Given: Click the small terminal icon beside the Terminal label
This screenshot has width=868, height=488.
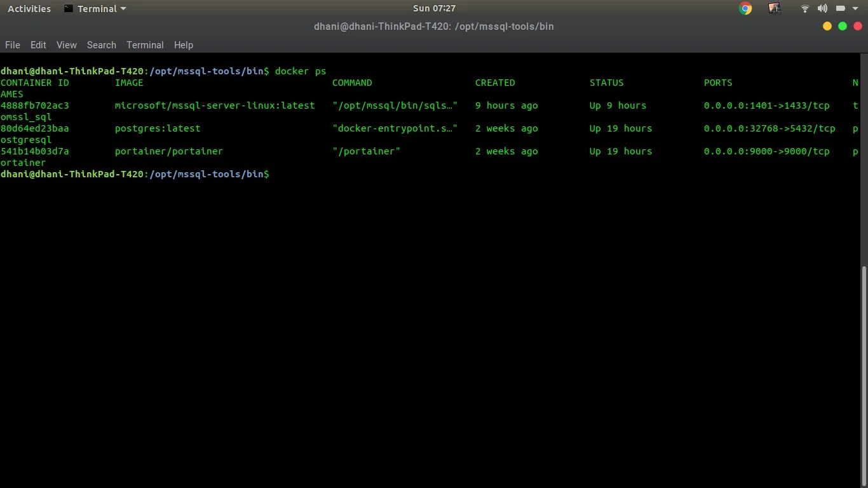Looking at the screenshot, I should click(68, 8).
